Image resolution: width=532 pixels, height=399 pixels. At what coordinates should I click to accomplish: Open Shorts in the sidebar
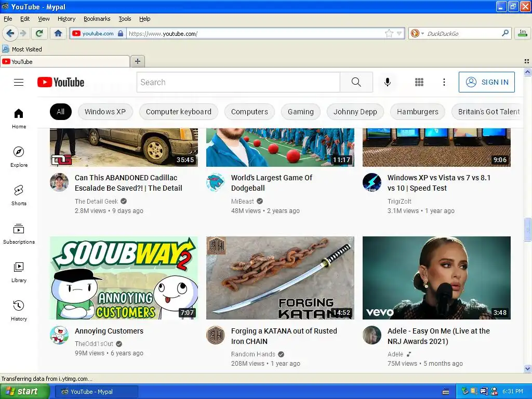coord(19,195)
